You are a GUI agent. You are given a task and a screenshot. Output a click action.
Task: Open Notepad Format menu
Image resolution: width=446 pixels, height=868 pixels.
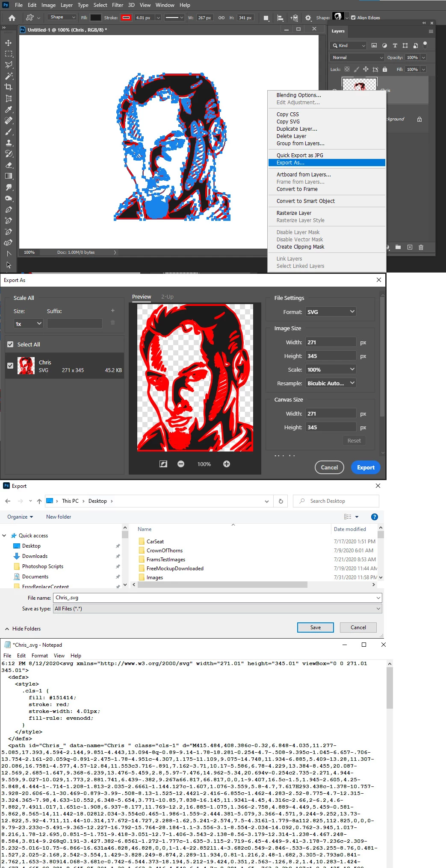click(x=40, y=656)
